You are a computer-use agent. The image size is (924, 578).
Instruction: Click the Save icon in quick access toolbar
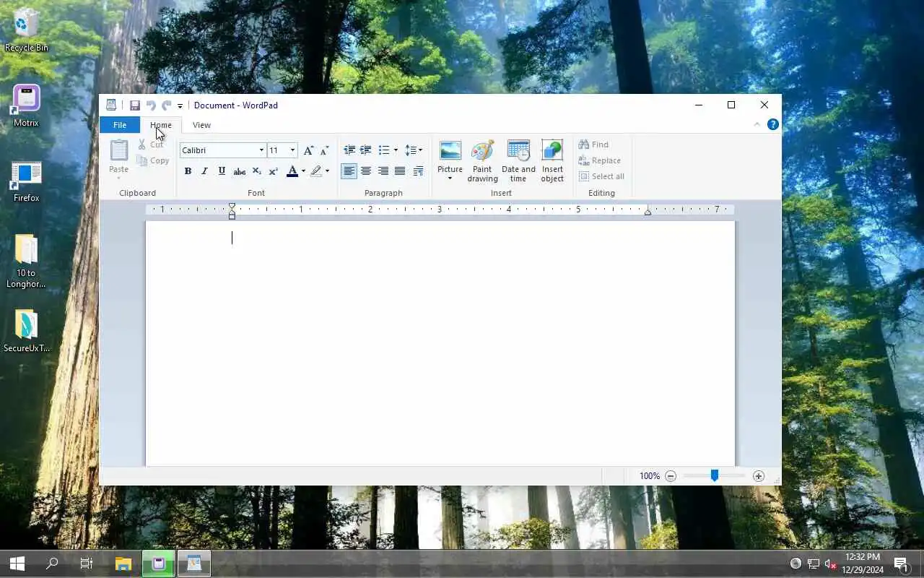point(135,105)
